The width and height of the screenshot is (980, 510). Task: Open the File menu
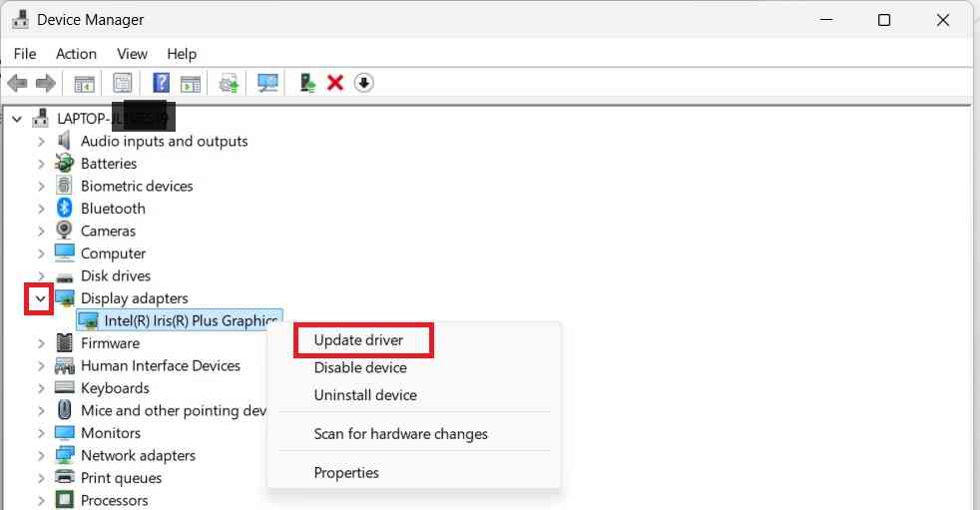(25, 54)
